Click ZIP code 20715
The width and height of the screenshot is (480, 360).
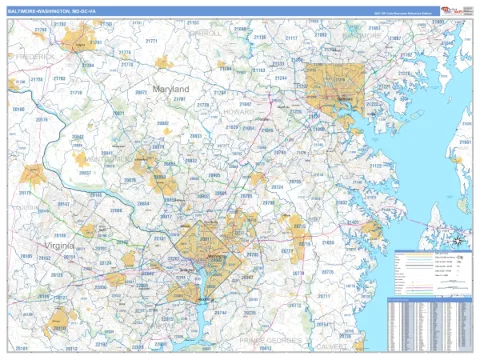[x=300, y=226]
